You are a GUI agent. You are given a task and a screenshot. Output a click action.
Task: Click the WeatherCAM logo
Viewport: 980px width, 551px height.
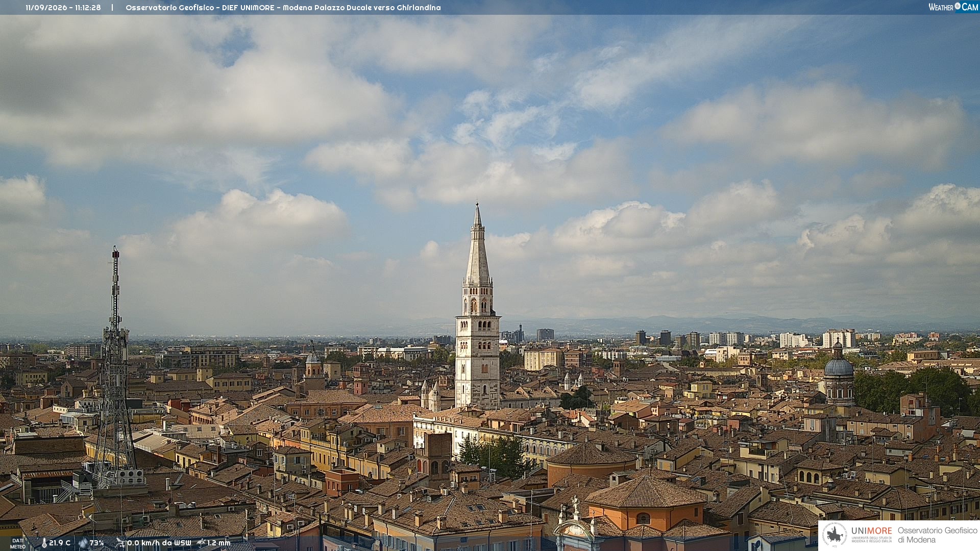pyautogui.click(x=953, y=7)
